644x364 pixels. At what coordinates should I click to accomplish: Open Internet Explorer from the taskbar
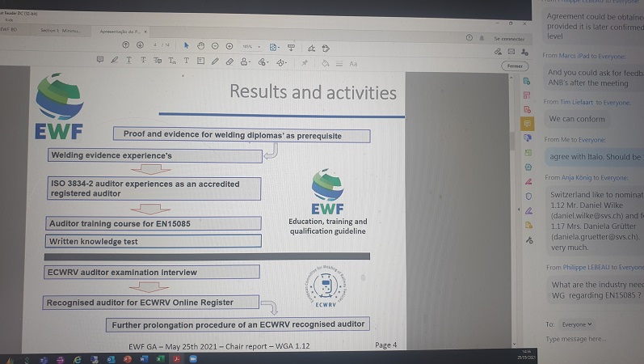point(77,360)
